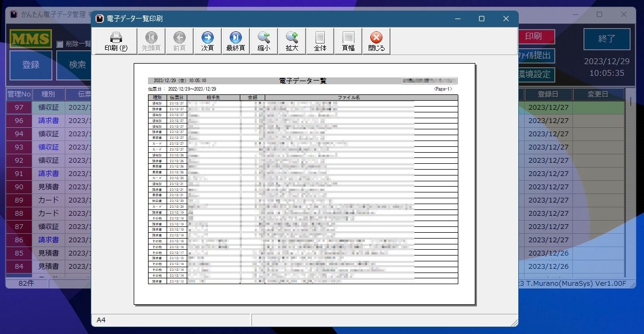Image resolution: width=644 pixels, height=334 pixels.
Task: Select the row with 管理No 93
Action: tap(19, 147)
